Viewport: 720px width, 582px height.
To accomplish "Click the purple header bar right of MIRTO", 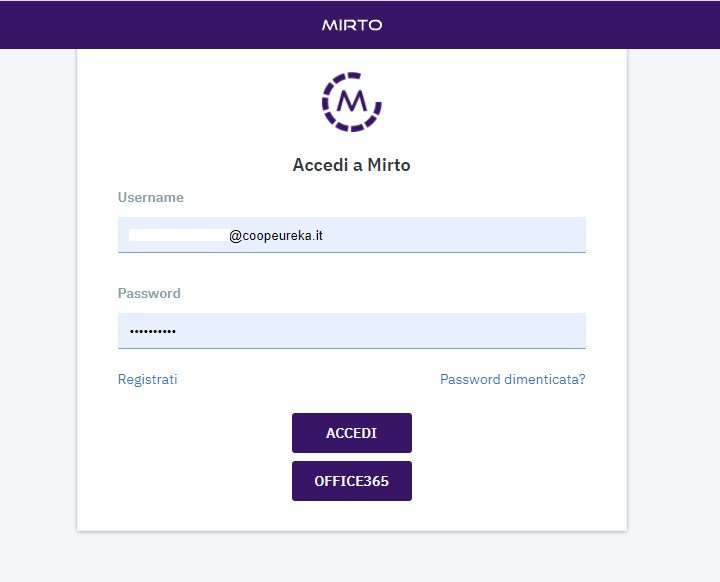I will [x=550, y=25].
